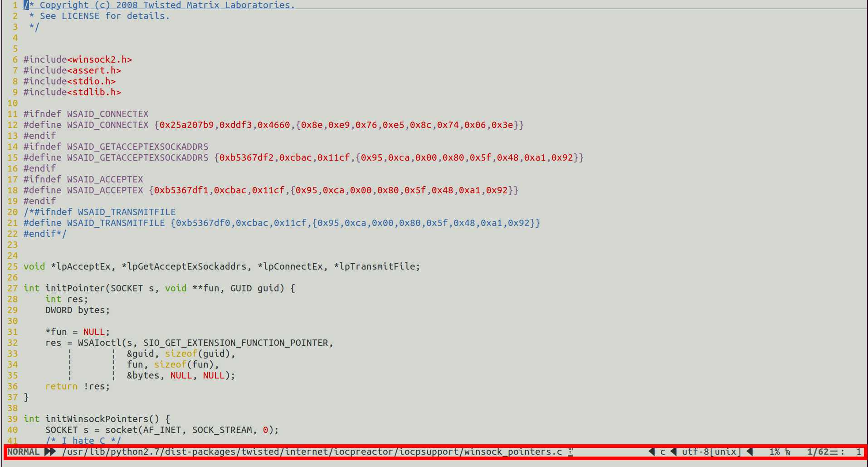868x467 pixels.
Task: Click '*lpConnectEx' pointer name
Action: click(290, 266)
